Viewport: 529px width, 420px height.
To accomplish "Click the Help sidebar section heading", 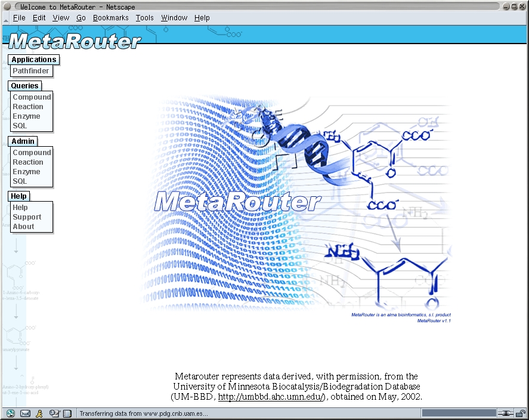I will click(x=19, y=196).
